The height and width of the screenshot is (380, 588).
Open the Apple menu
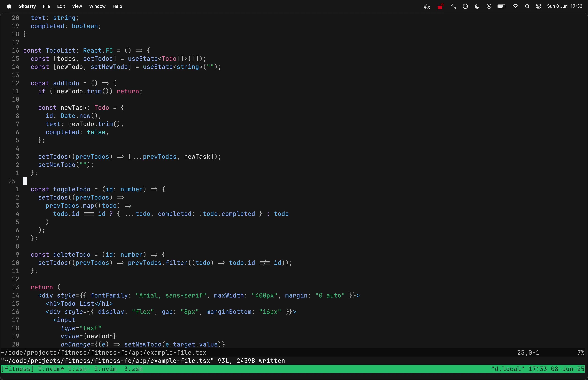[9, 6]
